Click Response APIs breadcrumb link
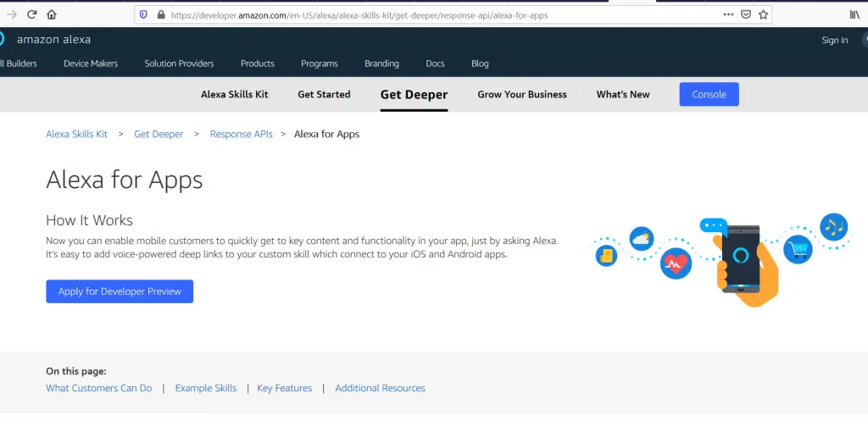The image size is (868, 443). [241, 135]
